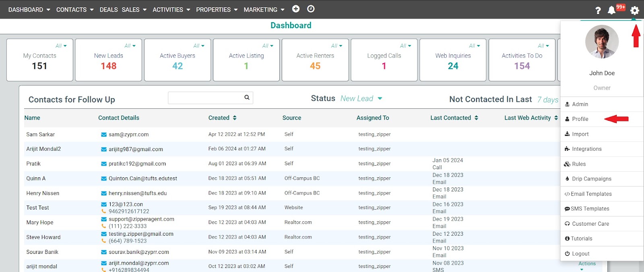Click the question mark help icon

click(598, 10)
